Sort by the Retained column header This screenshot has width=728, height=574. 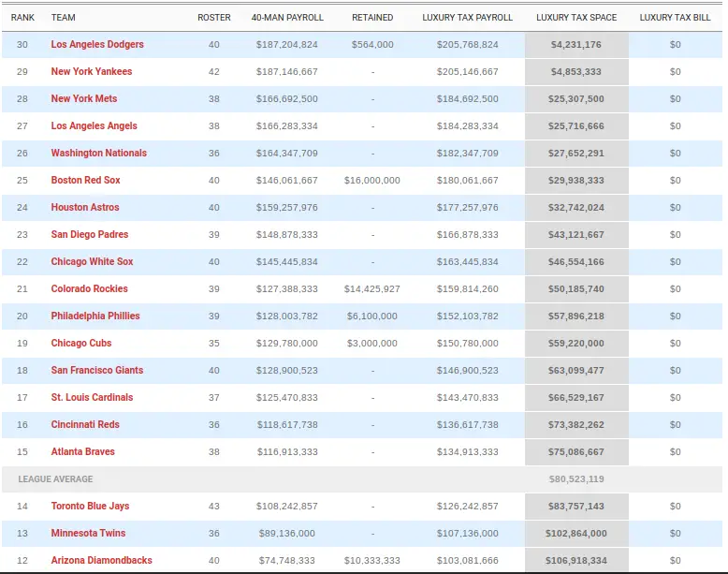tap(372, 18)
